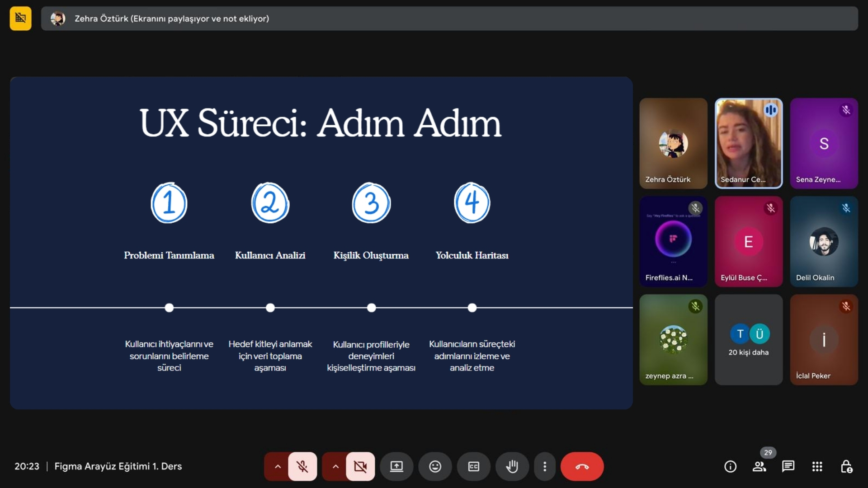The image size is (868, 488).
Task: Show the participants people panel
Action: (x=759, y=466)
